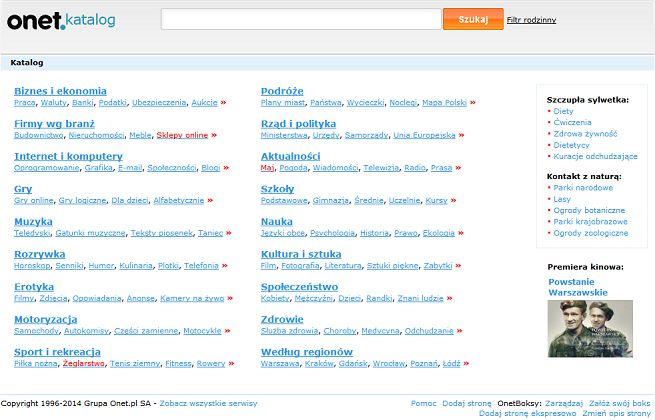Open the Gry category heading
Screen dimensions: 655x420
coord(23,189)
